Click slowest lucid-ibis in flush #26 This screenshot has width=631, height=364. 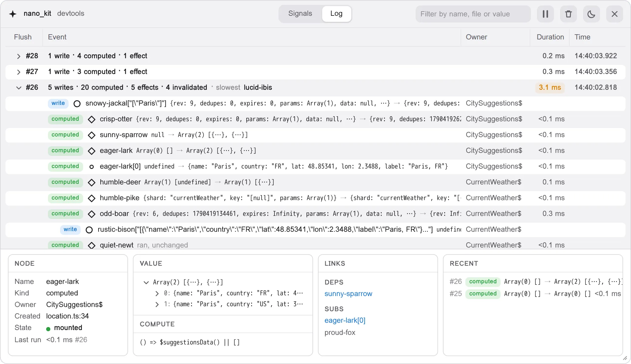pyautogui.click(x=244, y=87)
